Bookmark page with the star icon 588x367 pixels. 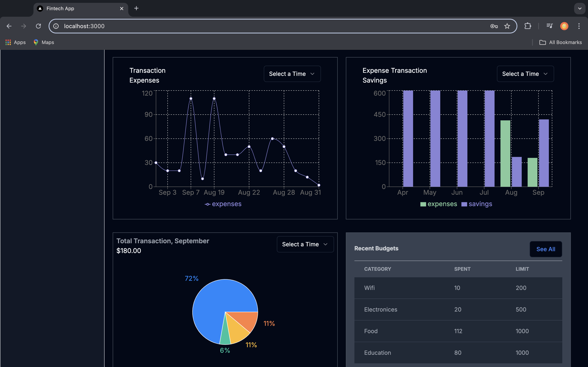(x=507, y=26)
